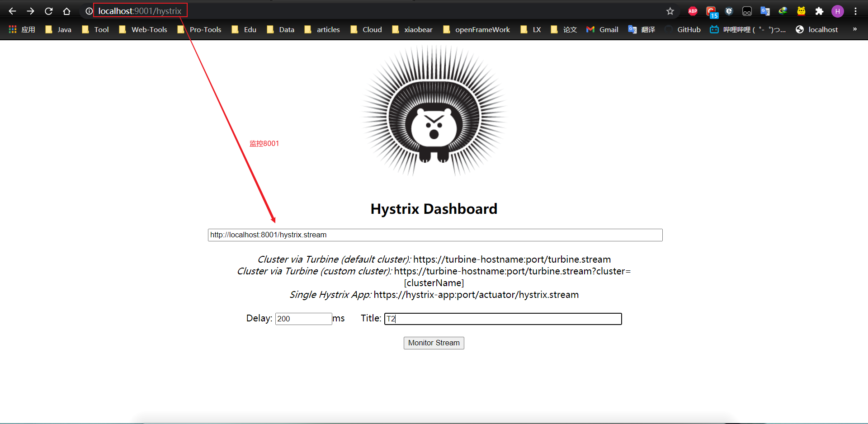Focus the hystrix.stream URL input field

point(435,235)
